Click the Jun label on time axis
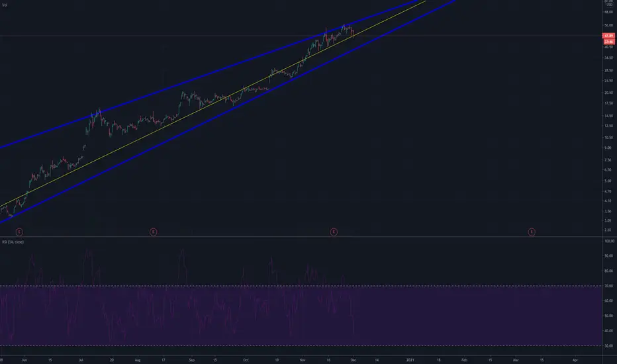617x364 pixels. pos(24,359)
